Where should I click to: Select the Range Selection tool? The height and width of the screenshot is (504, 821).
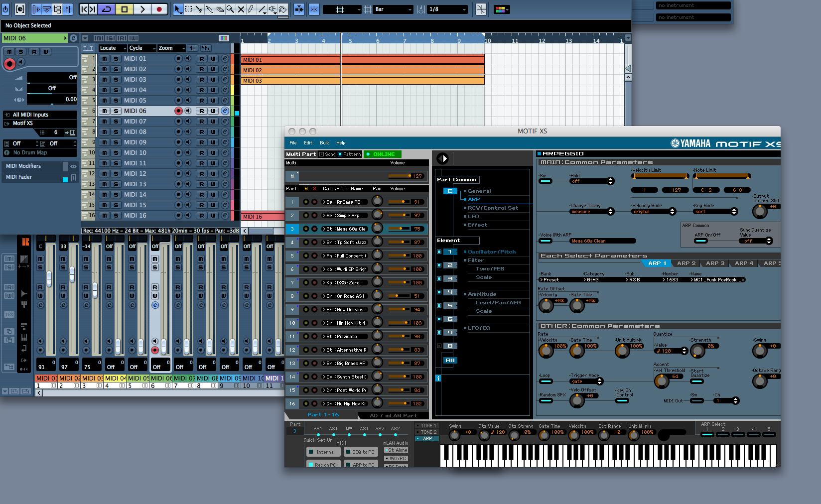pyautogui.click(x=189, y=9)
